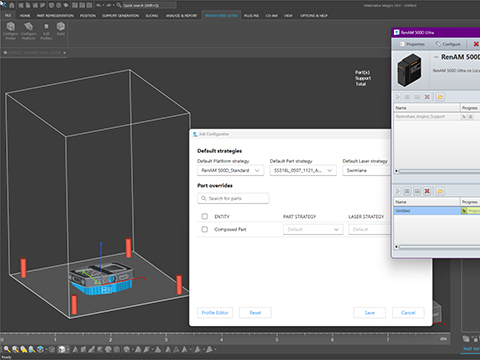
Task: Select the Untitled job row
Action: click(437, 211)
